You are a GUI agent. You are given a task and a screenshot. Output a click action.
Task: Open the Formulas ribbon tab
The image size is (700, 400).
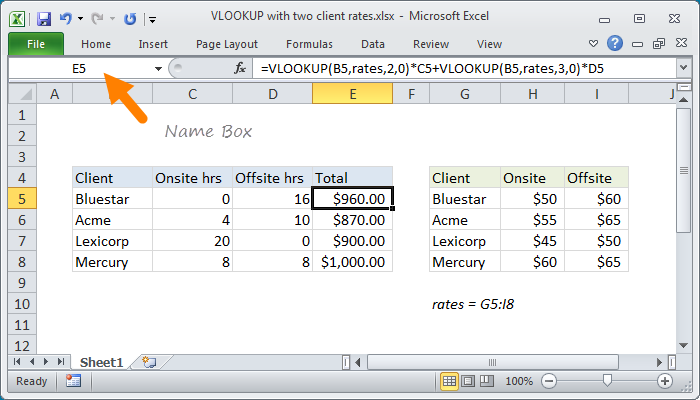[309, 44]
